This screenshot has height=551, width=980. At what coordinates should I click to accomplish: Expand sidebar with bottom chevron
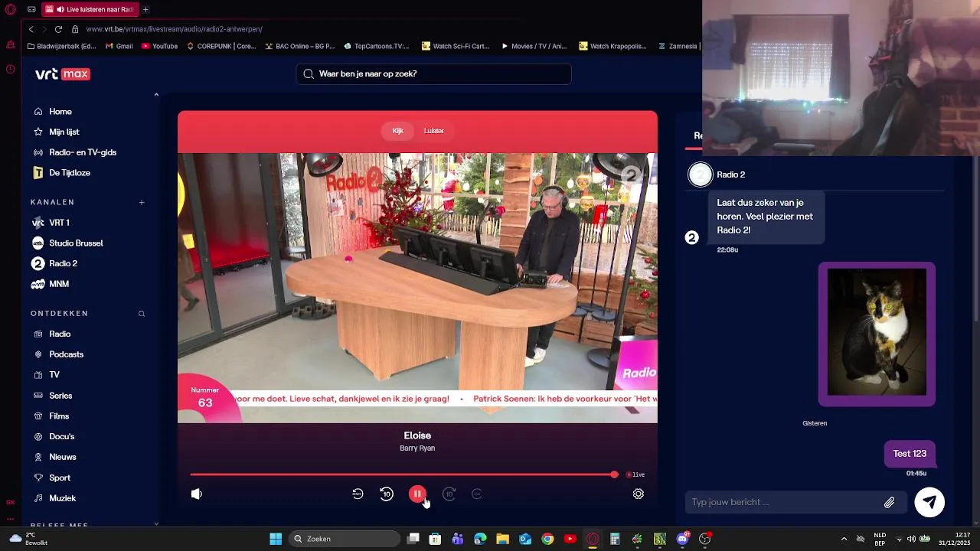(156, 523)
